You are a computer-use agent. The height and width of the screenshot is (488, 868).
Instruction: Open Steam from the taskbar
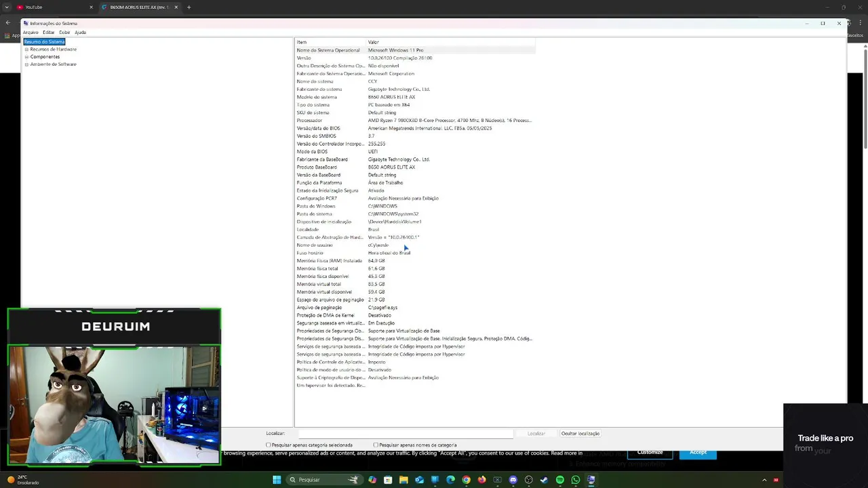[544, 480]
